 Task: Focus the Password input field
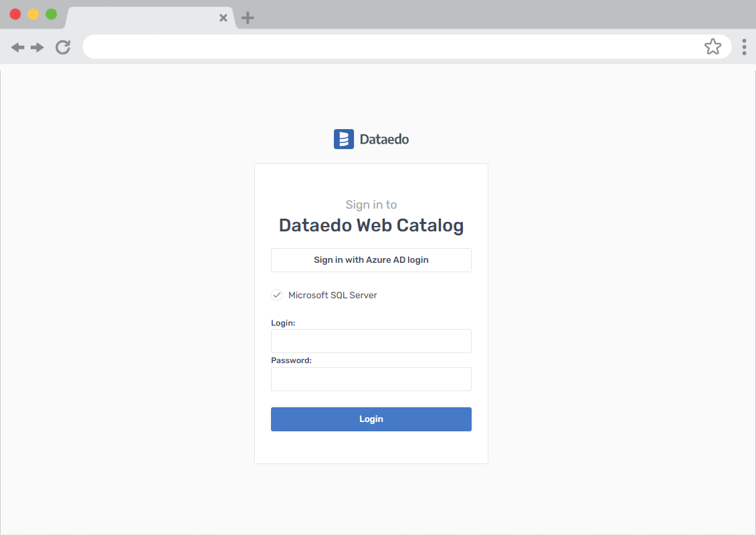click(x=371, y=379)
